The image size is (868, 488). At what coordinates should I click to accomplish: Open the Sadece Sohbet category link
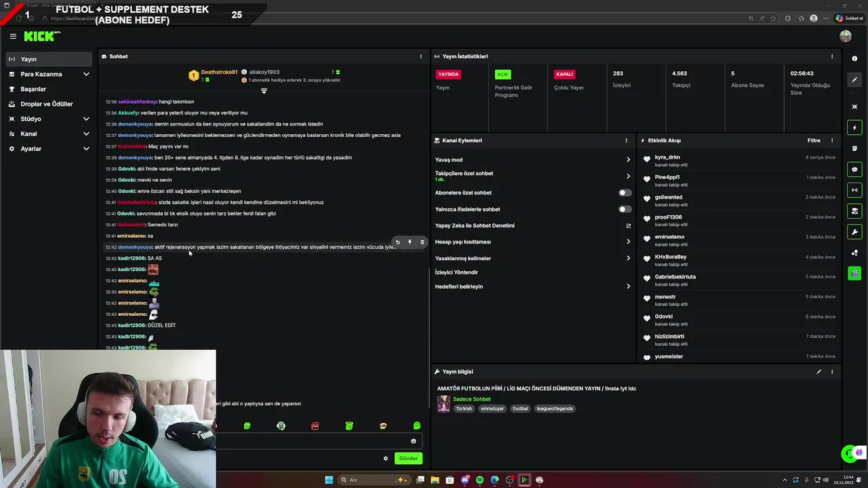[x=471, y=399]
